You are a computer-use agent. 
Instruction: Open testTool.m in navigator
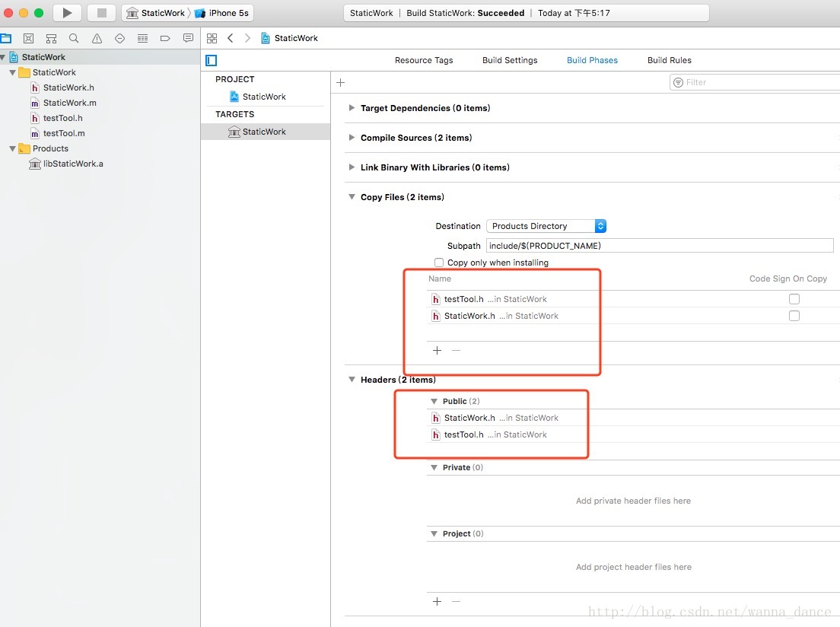coord(64,133)
